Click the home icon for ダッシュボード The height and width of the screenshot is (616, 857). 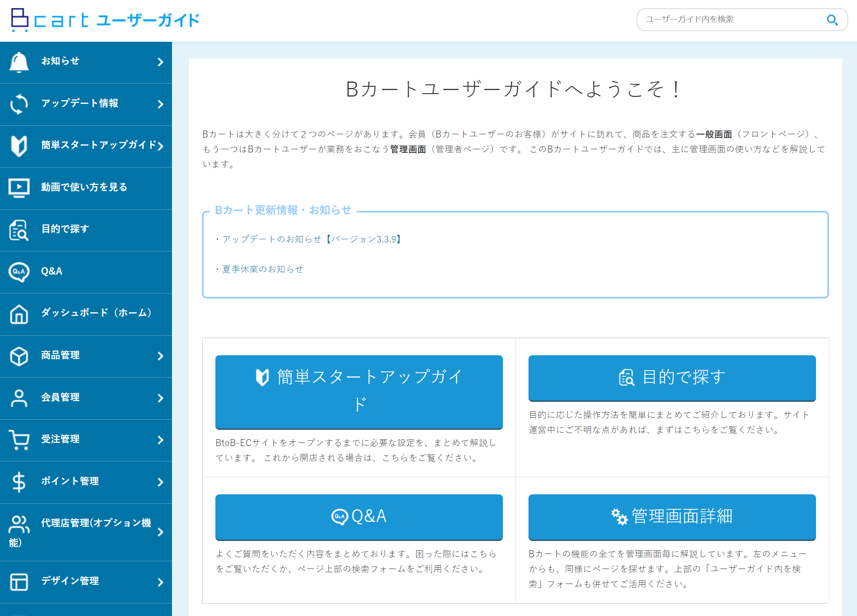pyautogui.click(x=19, y=314)
